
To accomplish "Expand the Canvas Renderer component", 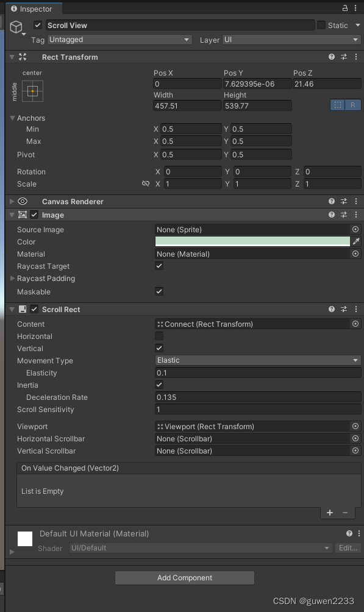I will [x=12, y=201].
